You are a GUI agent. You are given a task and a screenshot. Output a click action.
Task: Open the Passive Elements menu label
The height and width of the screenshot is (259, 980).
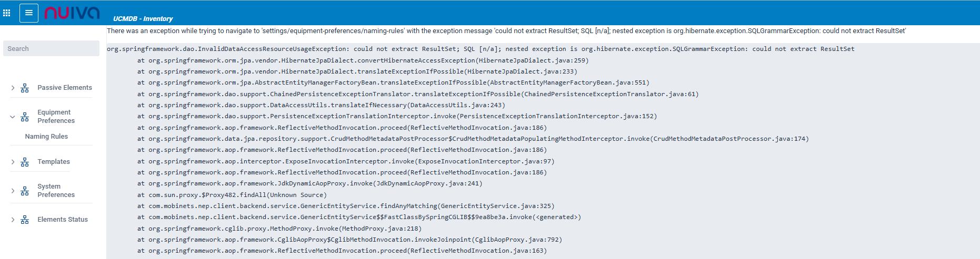65,88
